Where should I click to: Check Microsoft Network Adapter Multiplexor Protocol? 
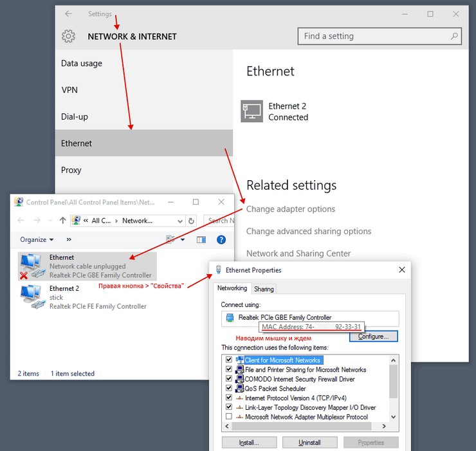(x=229, y=416)
